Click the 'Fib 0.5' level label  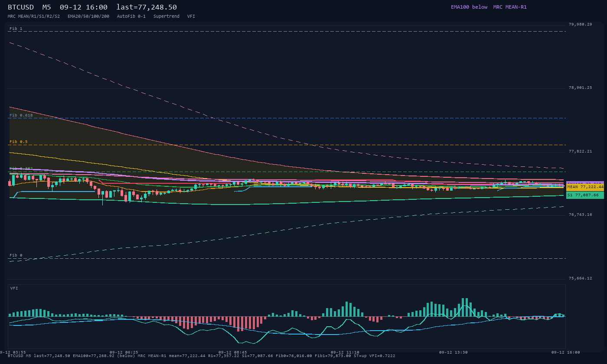(19, 142)
